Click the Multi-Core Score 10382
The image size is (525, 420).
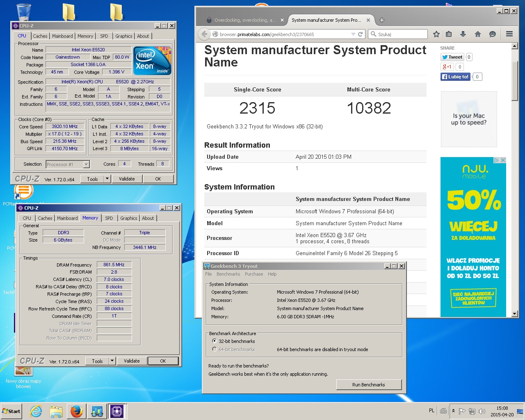369,108
